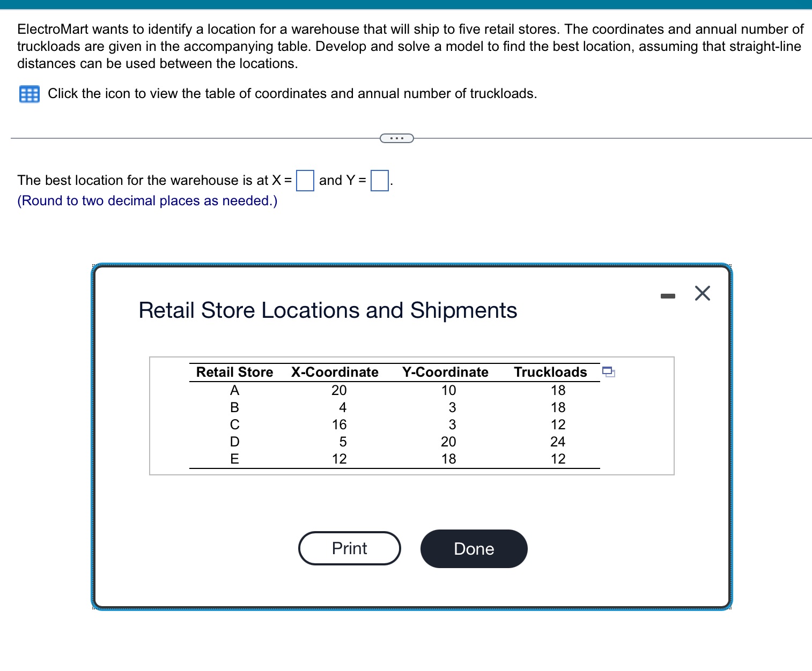Select the Truckloads column header
The height and width of the screenshot is (671, 812).
[550, 372]
